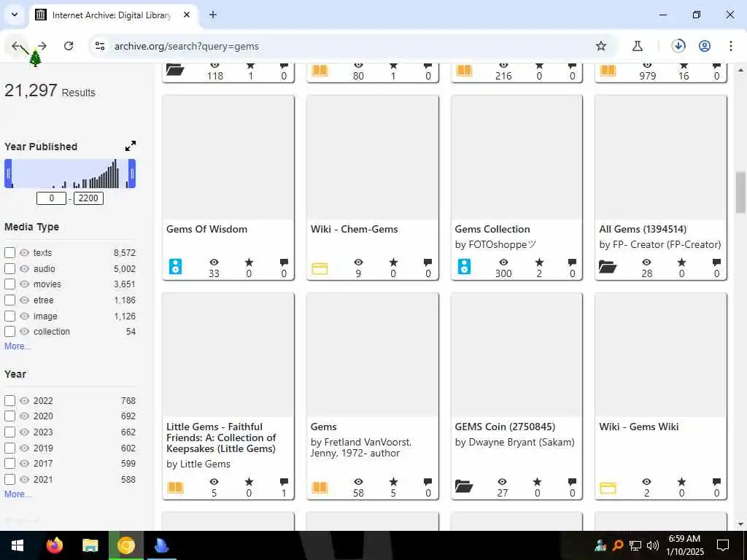Check the audio media type checkbox

(9, 268)
